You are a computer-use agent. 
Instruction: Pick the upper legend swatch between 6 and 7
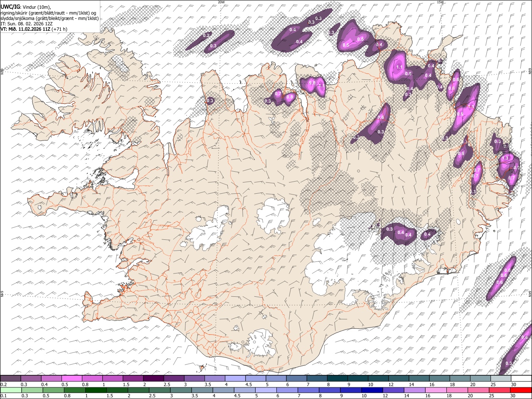pyautogui.click(x=297, y=378)
